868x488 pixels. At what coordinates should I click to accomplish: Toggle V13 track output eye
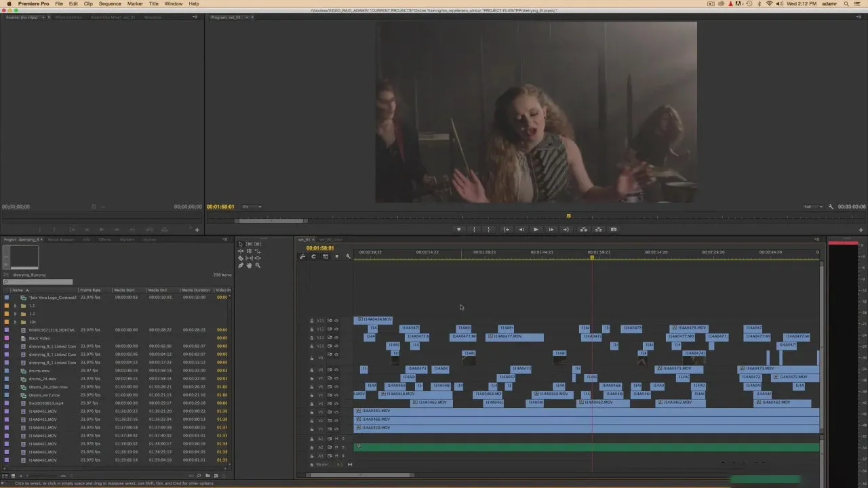[x=336, y=320]
